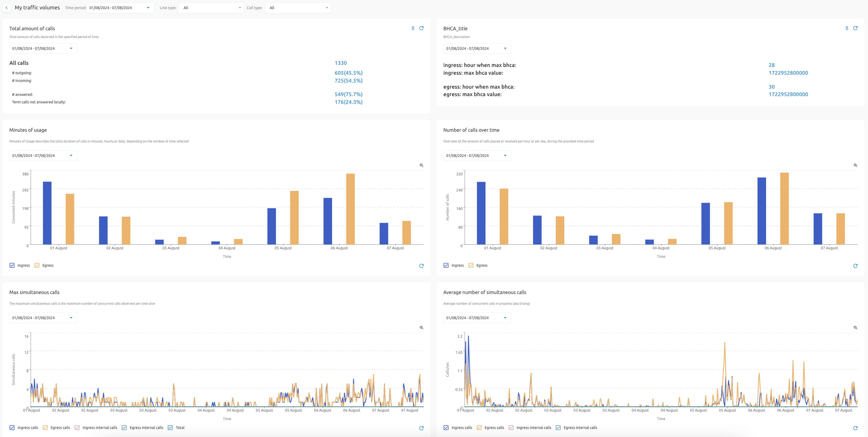Click not answered locally value 176(24.3%)
Viewport: 868px width, 437px height.
tap(348, 102)
